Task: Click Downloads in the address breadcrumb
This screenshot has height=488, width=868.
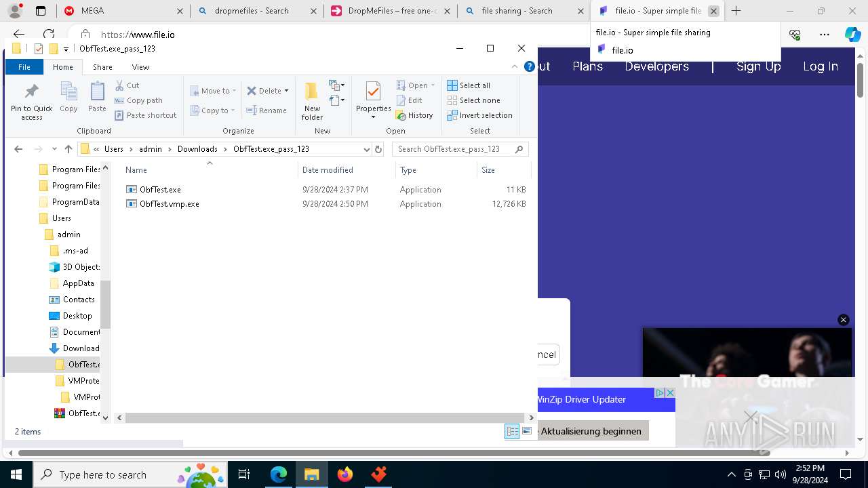Action: (197, 149)
